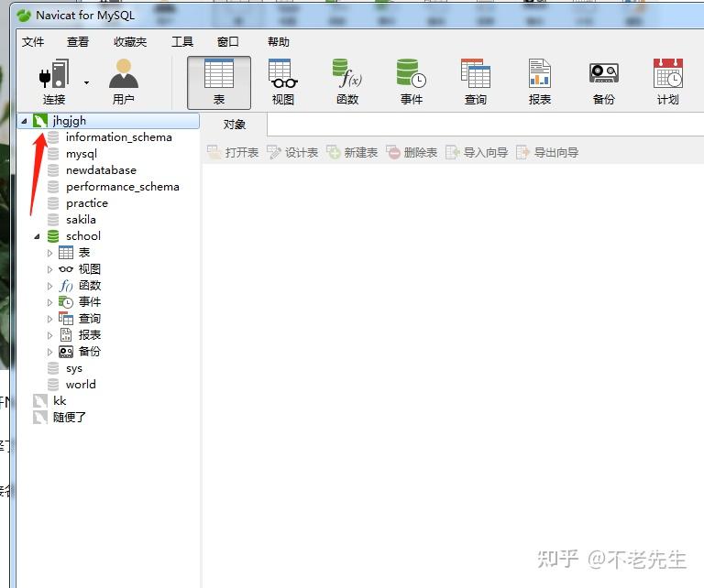Click the table icon in school tree
This screenshot has width=704, height=588.
coord(66,253)
